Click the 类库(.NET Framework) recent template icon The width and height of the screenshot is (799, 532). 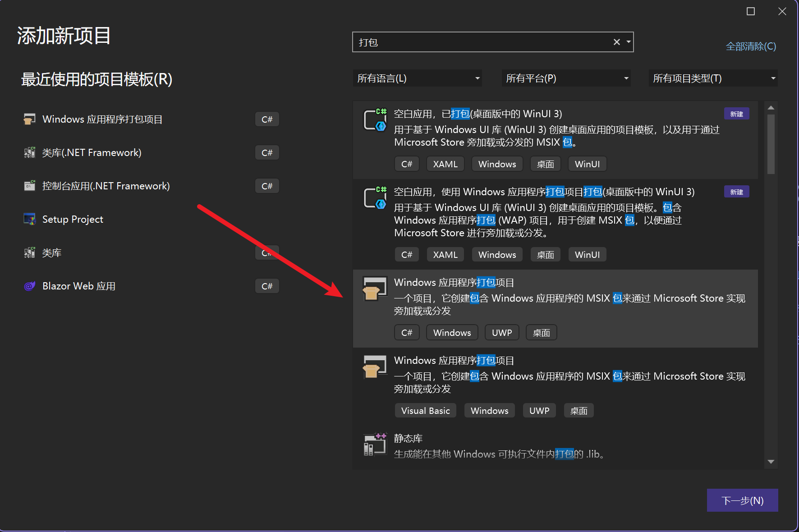[x=29, y=153]
